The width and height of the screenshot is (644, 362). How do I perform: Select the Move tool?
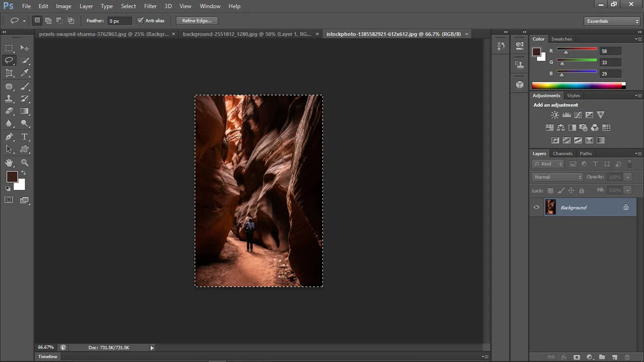(x=25, y=48)
